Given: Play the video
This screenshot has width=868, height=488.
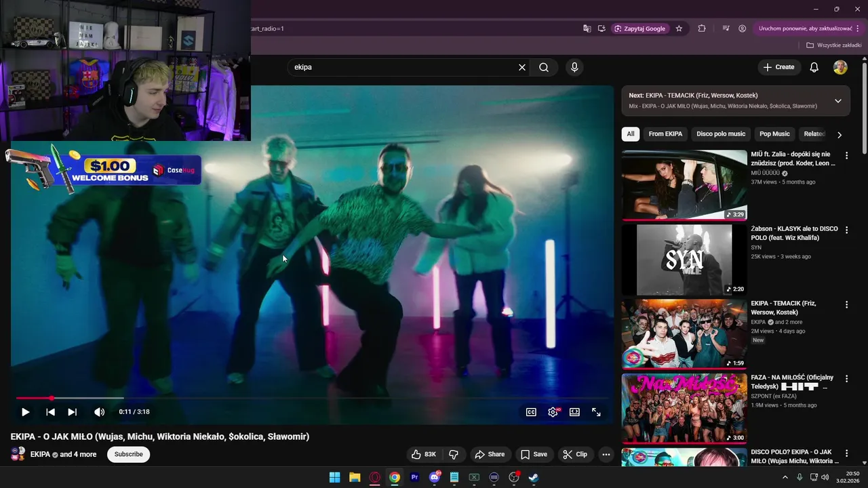Looking at the screenshot, I should tap(26, 412).
